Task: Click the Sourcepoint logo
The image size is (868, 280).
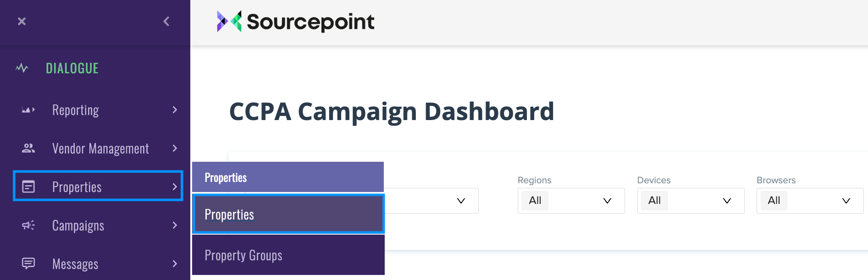Action: coord(296,22)
